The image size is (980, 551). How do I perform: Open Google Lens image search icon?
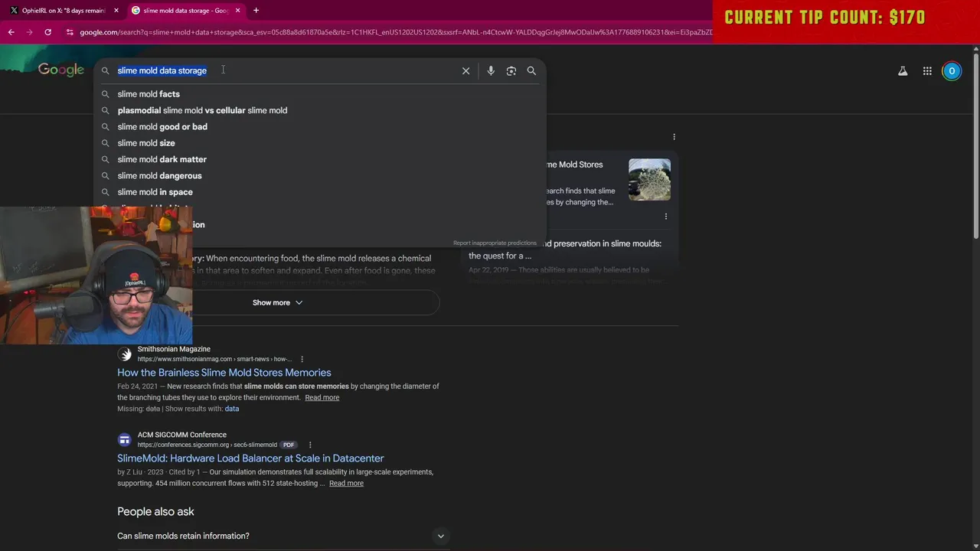[511, 70]
